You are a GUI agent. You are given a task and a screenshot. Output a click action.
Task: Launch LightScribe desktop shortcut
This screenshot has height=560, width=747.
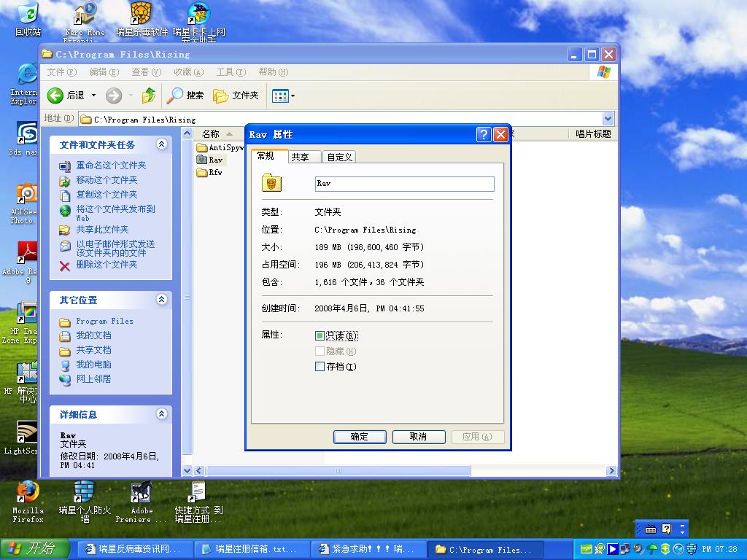(21, 437)
